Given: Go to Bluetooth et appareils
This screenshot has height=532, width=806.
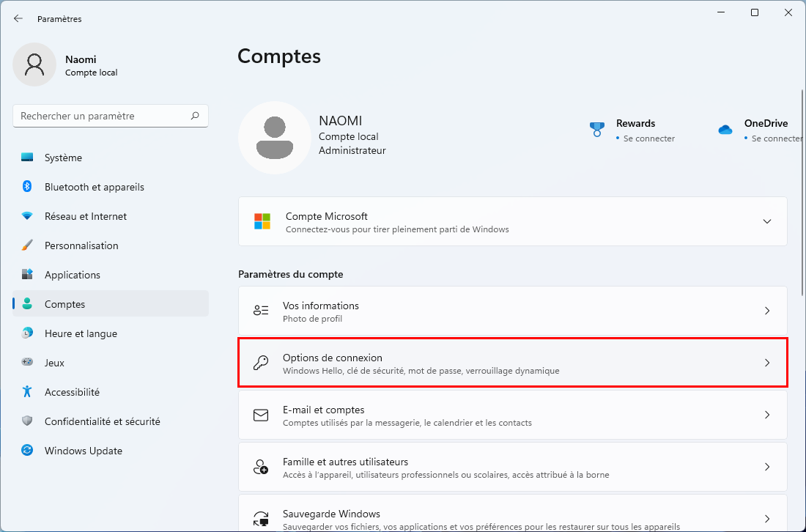Looking at the screenshot, I should click(111, 187).
